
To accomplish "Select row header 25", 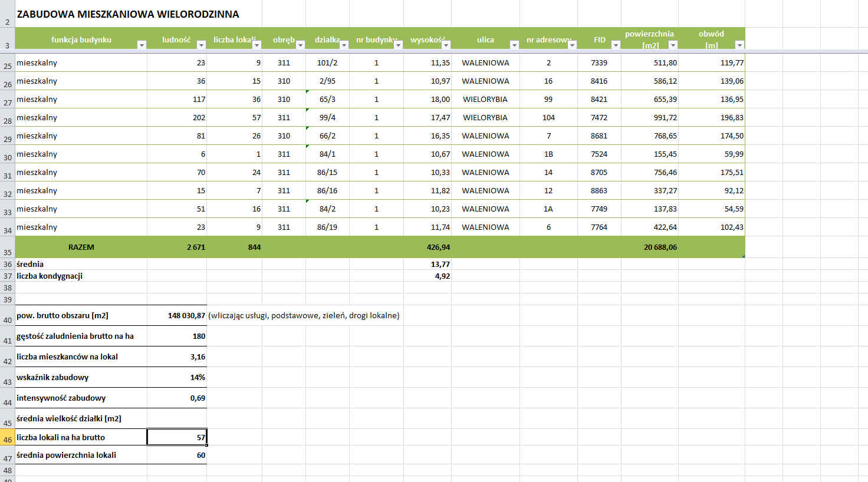I will pos(7,63).
